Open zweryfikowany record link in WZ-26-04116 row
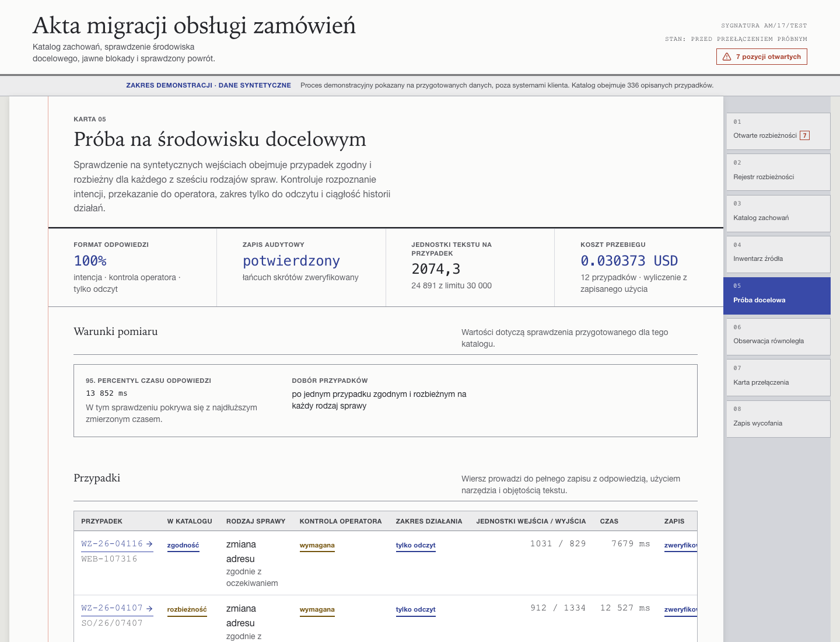The image size is (840, 642). (681, 546)
